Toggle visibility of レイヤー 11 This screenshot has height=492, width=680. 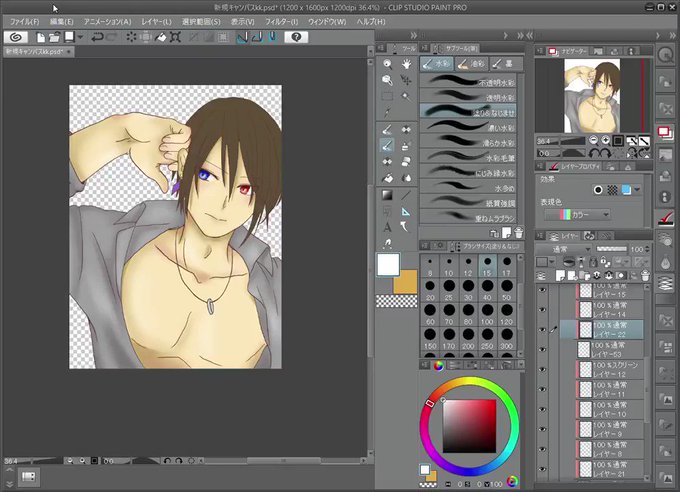pyautogui.click(x=543, y=390)
